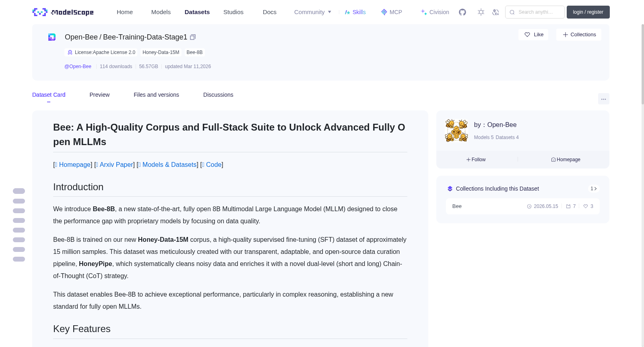Click the Honey-Data-15M tag
This screenshot has height=347, width=644.
(x=161, y=52)
